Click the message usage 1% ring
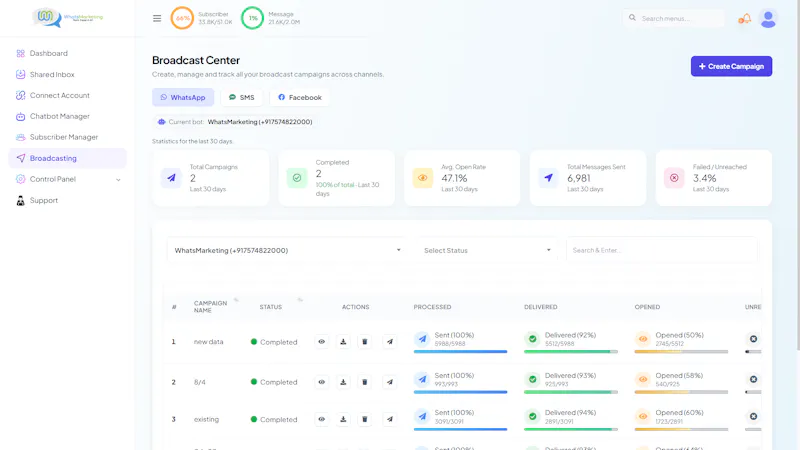The image size is (800, 450). click(253, 18)
